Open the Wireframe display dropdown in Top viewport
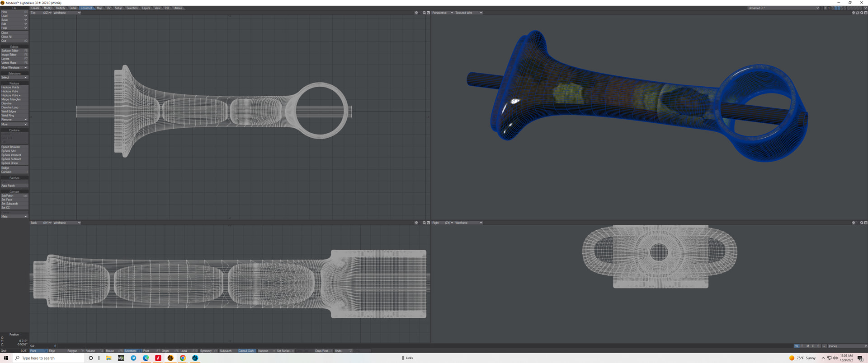Screen dimensions: 868x363 66,13
